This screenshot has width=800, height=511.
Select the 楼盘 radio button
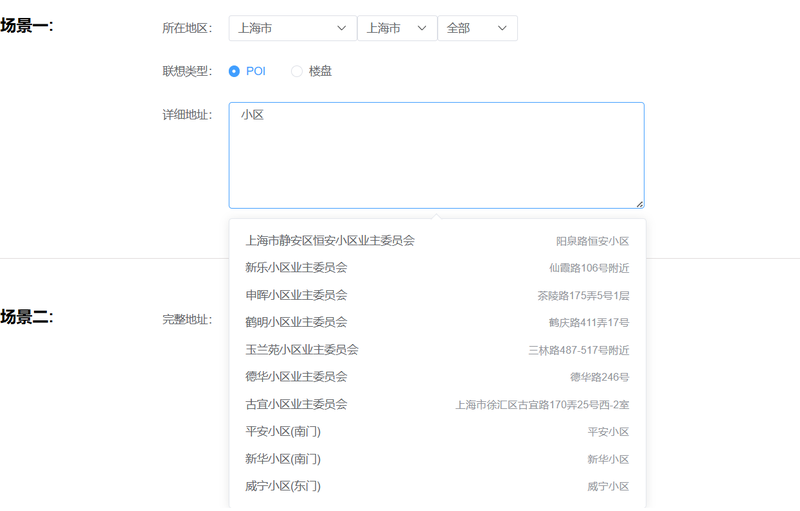[296, 71]
